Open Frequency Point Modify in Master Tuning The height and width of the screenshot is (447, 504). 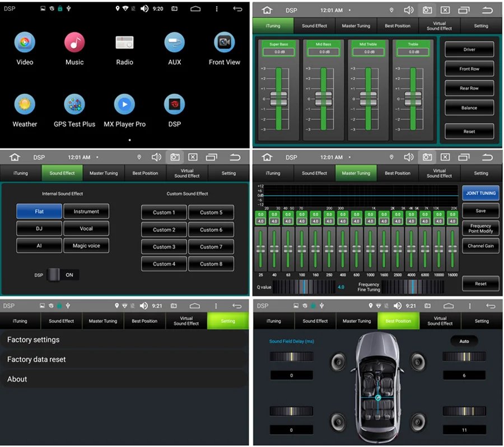480,229
